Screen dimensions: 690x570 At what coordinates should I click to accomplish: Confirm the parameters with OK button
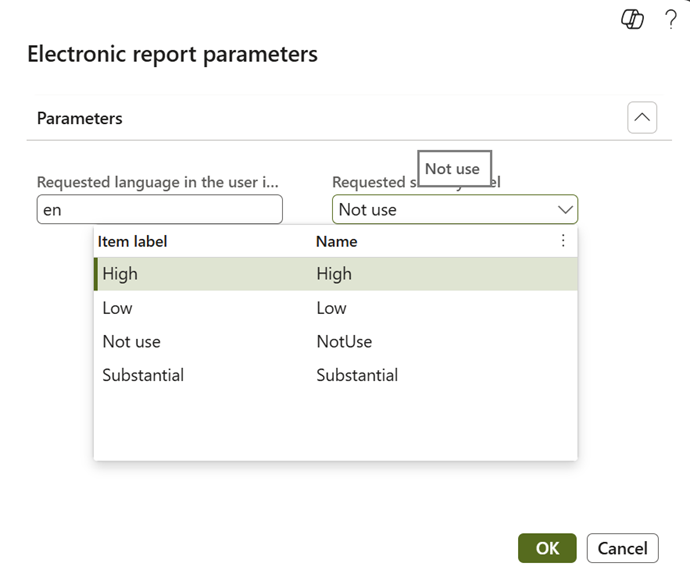[546, 548]
